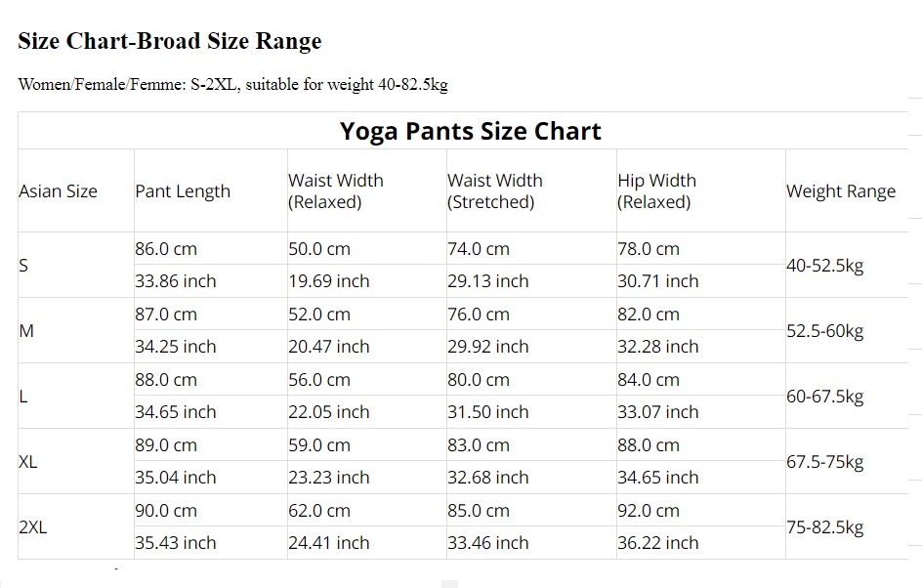Click the 86.0 cm pant length cell
This screenshot has width=922, height=588.
[x=166, y=249]
